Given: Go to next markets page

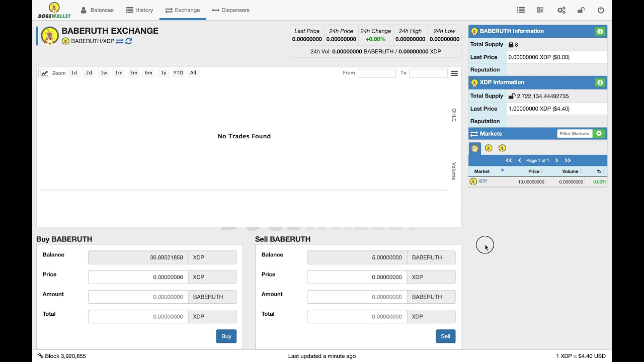Looking at the screenshot, I should 556,160.
